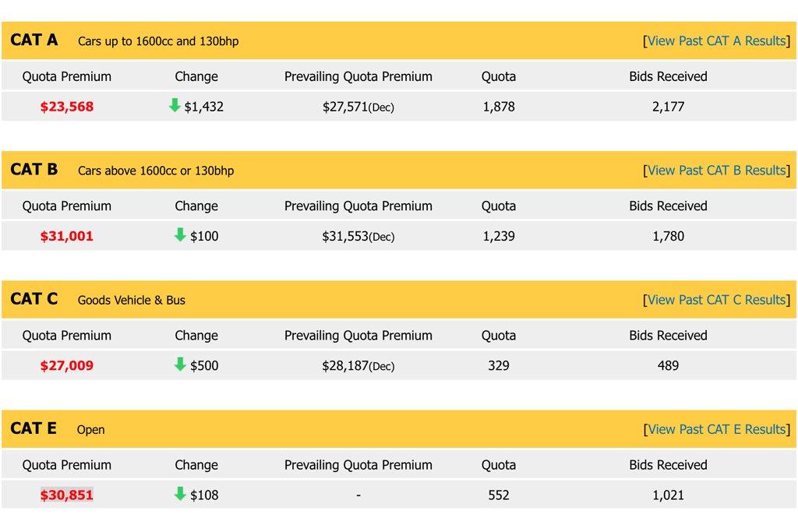
Task: Click the CAT B quota premium $31,001
Action: (67, 236)
